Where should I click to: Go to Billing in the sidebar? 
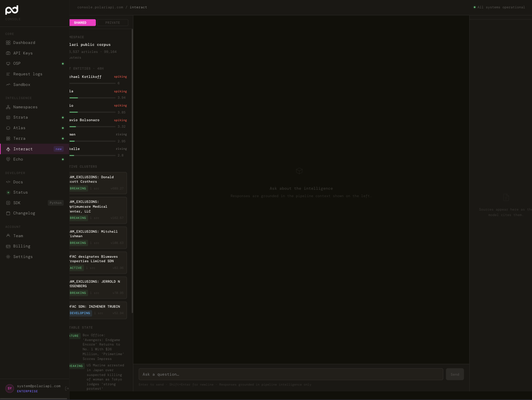tap(35, 246)
